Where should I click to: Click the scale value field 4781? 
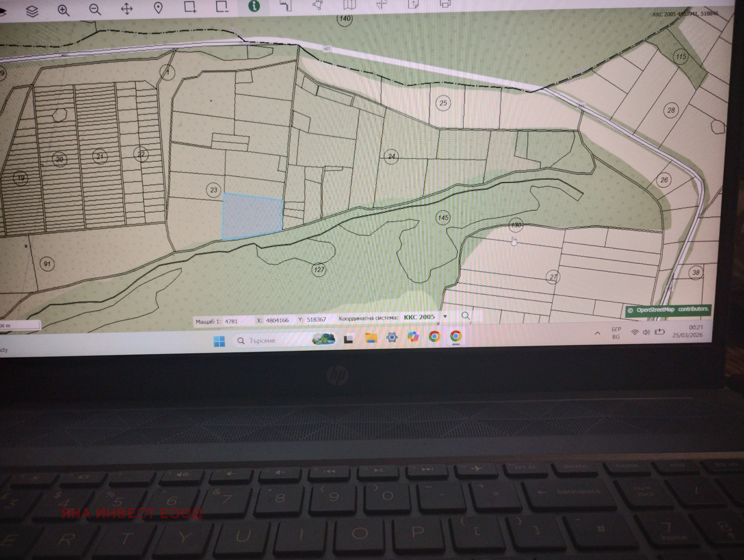231,321
